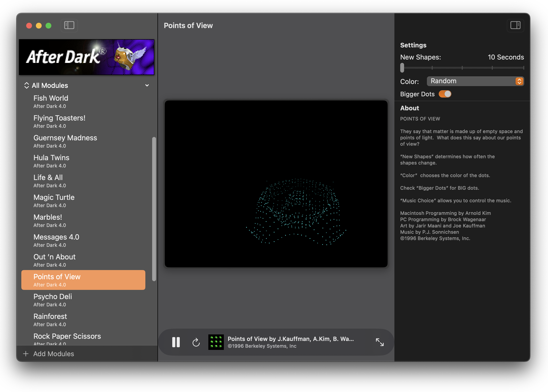
Task: Select the Hula Twins module
Action: (x=83, y=161)
